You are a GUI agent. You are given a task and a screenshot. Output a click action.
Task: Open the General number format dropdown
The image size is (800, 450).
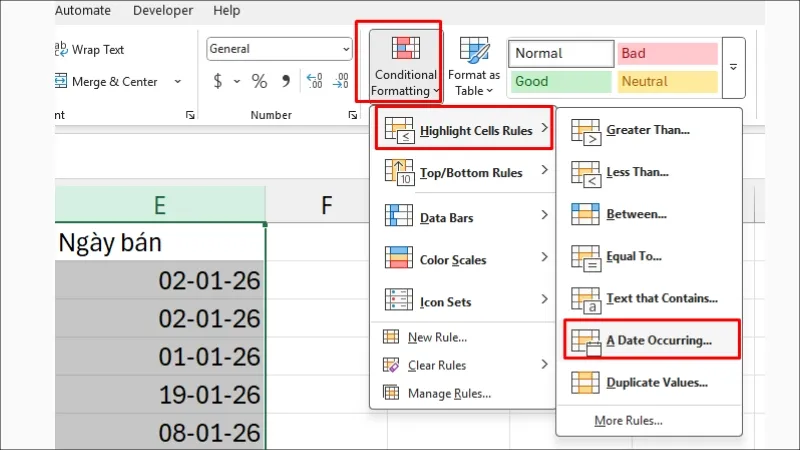pos(346,49)
